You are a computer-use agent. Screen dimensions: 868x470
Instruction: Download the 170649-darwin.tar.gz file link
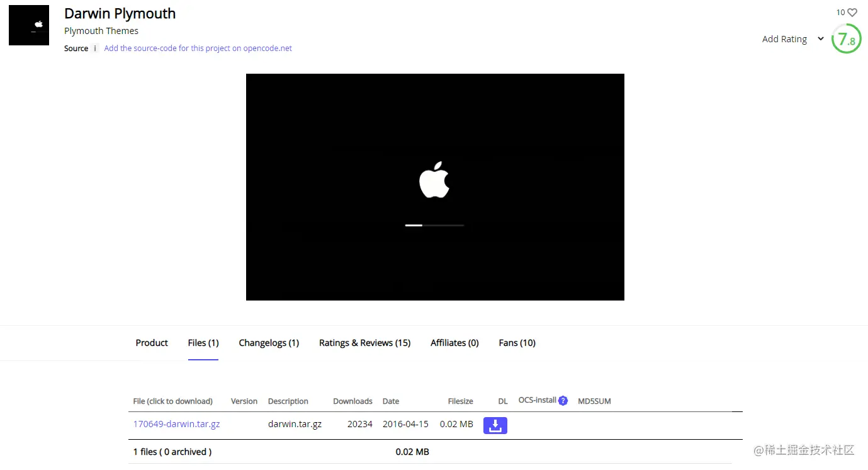pos(176,424)
